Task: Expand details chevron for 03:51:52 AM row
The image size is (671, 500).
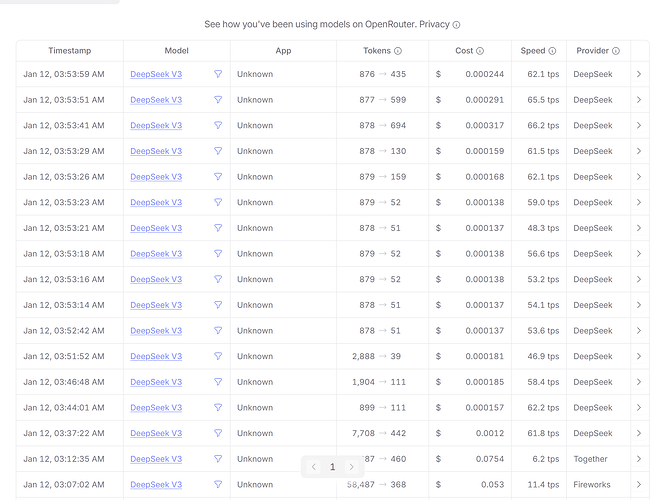Action: 639,356
